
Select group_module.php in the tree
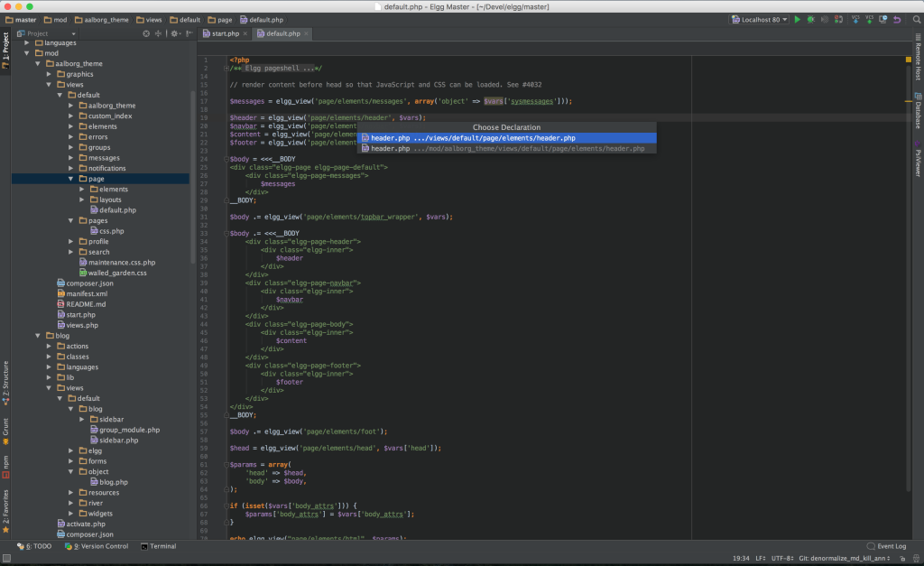click(x=125, y=430)
